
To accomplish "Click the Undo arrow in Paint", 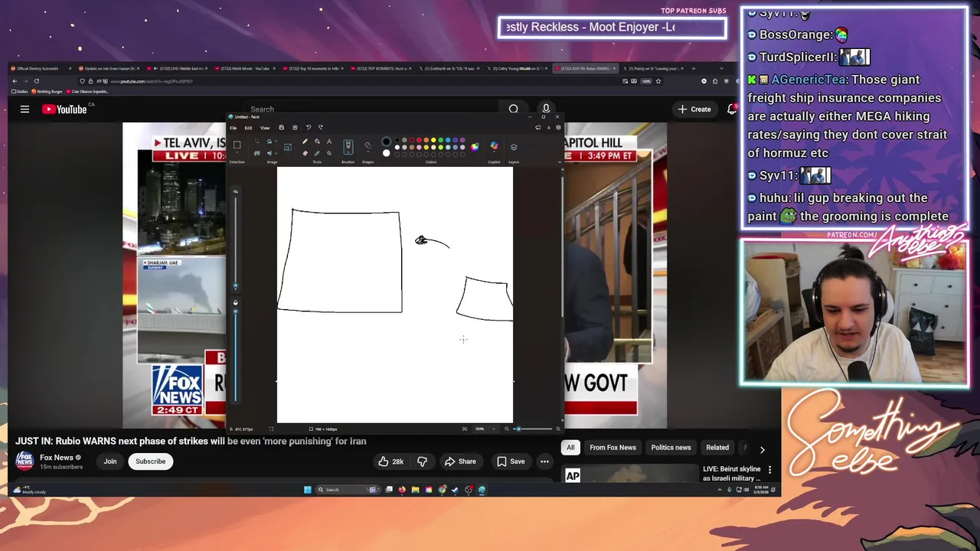I will pyautogui.click(x=309, y=128).
